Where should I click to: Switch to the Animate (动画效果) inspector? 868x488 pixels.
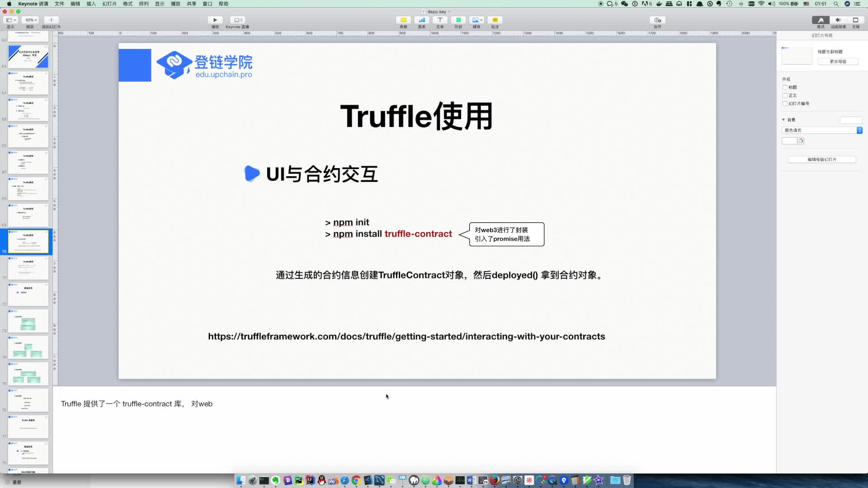838,20
